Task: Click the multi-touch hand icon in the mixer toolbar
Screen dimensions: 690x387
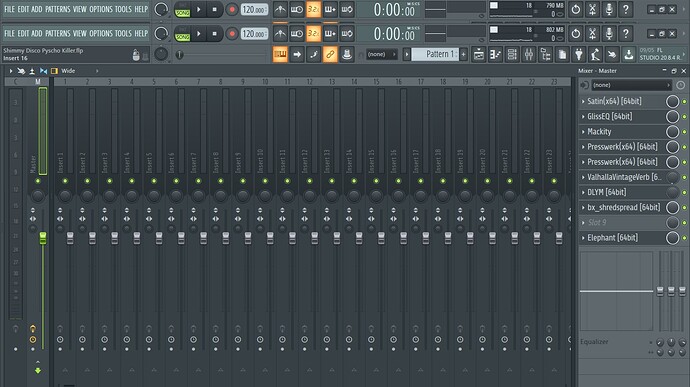Action: click(x=21, y=71)
